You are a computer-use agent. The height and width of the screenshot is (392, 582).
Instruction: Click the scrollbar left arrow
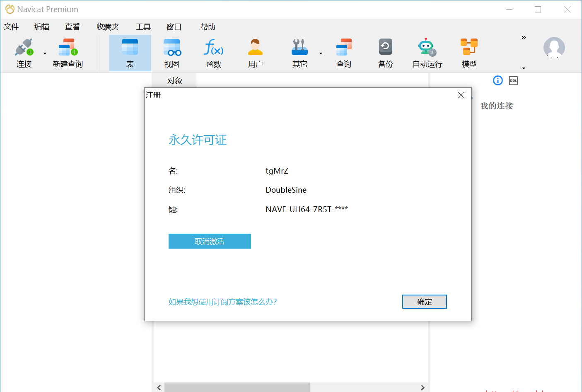coord(159,387)
